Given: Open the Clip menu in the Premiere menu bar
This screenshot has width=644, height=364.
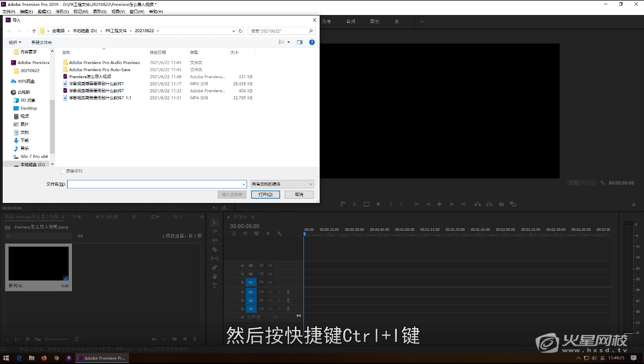Looking at the screenshot, I should (45, 11).
